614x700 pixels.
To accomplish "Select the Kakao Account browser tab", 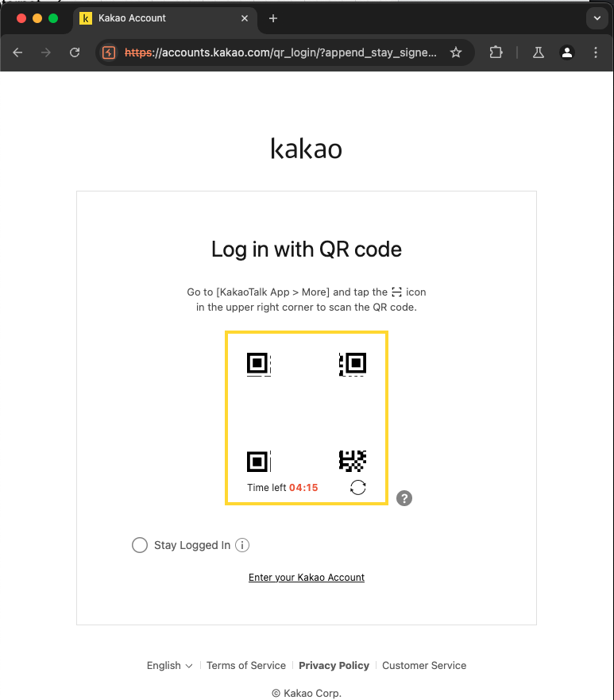I will point(164,18).
